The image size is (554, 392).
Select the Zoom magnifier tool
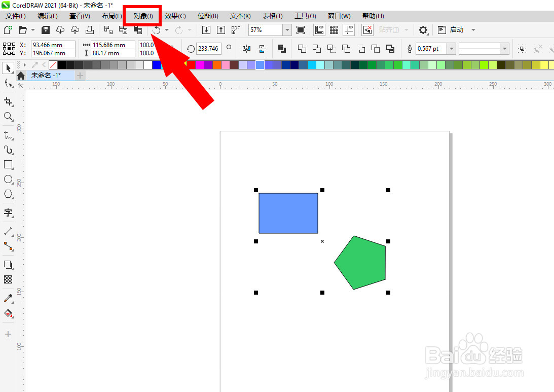[x=8, y=116]
